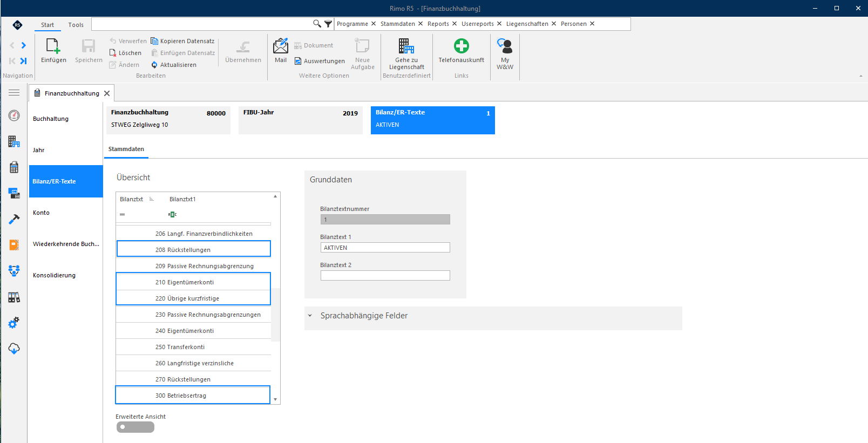Open the Mail icon in ribbon
868x443 pixels.
[x=281, y=45]
